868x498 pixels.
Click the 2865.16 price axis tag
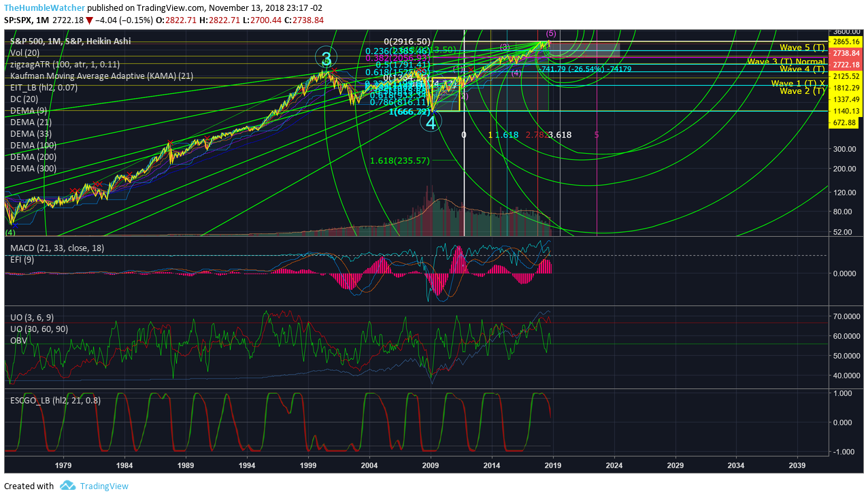coord(846,41)
